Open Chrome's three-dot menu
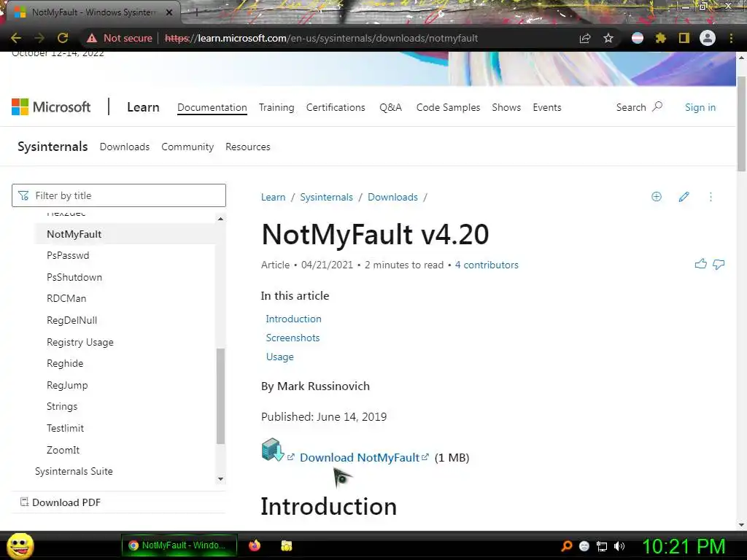 tap(731, 38)
